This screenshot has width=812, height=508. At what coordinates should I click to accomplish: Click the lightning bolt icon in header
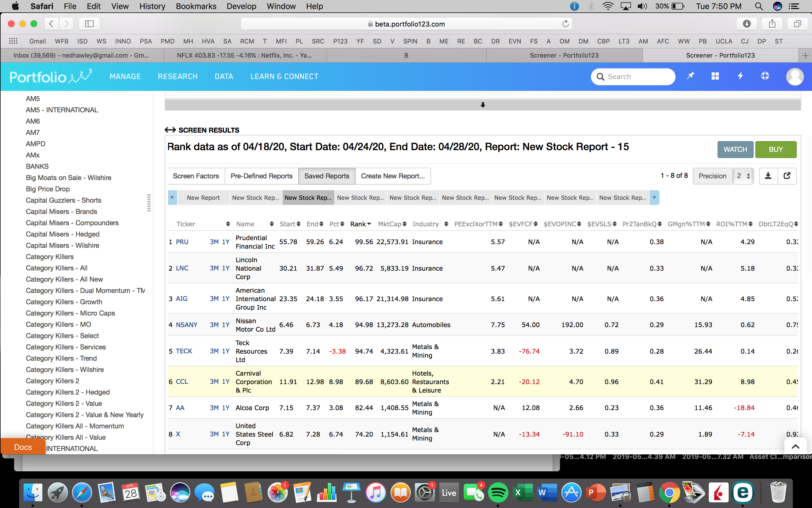pyautogui.click(x=740, y=76)
